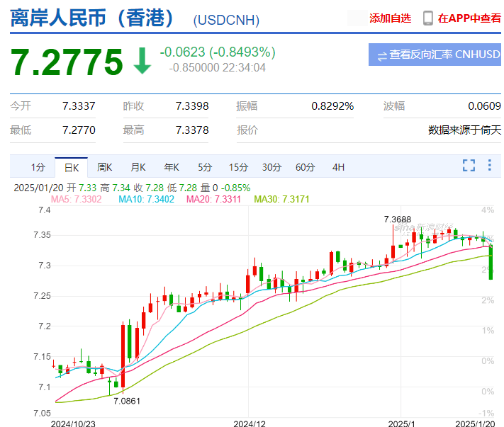Click the last green candlestick on the chart
The image size is (504, 427).
[x=491, y=263]
